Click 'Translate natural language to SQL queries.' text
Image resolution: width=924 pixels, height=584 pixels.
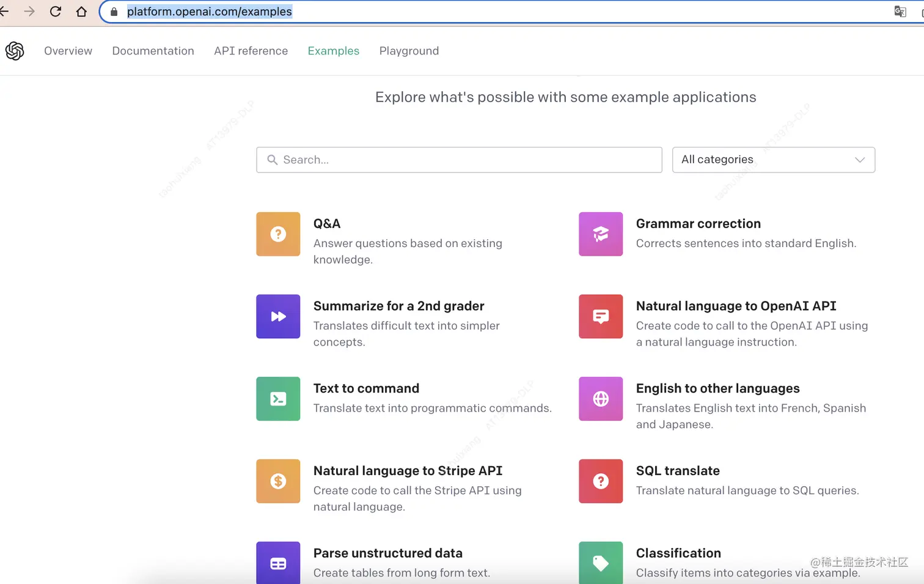tap(747, 490)
